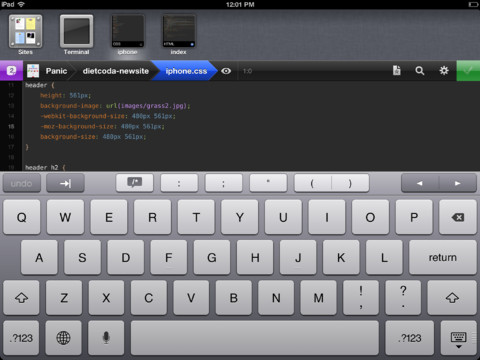480x360 pixels.
Task: Tap the purple tab counter icon
Action: (x=11, y=71)
